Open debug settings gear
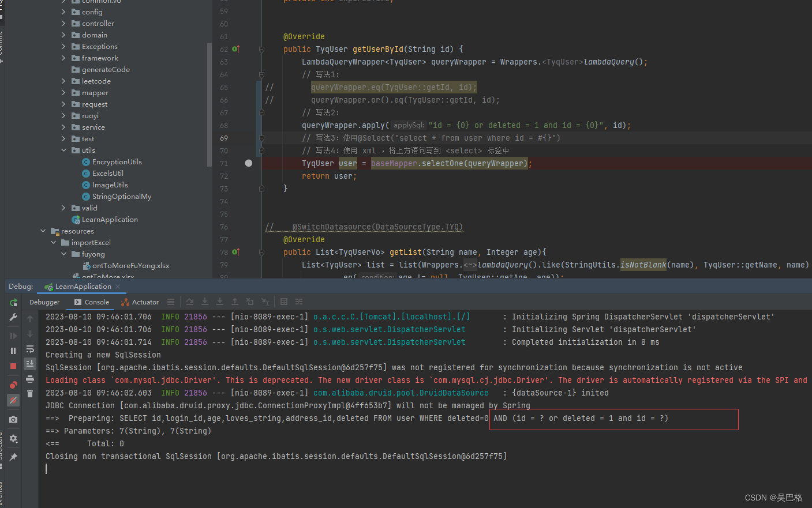The image size is (812, 508). click(x=13, y=439)
